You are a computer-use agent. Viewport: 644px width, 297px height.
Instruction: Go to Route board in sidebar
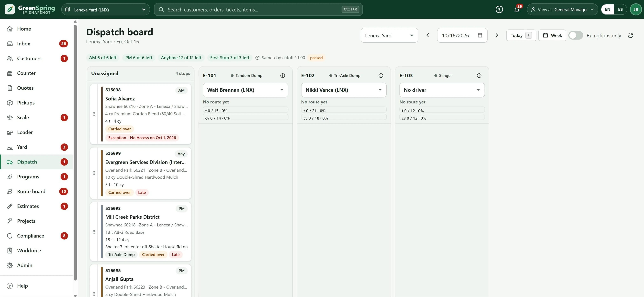37,191
